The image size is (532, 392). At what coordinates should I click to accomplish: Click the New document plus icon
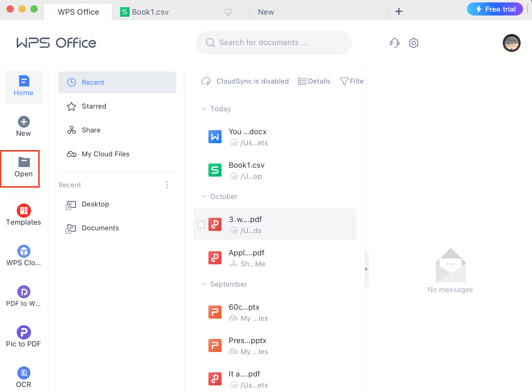click(x=24, y=122)
